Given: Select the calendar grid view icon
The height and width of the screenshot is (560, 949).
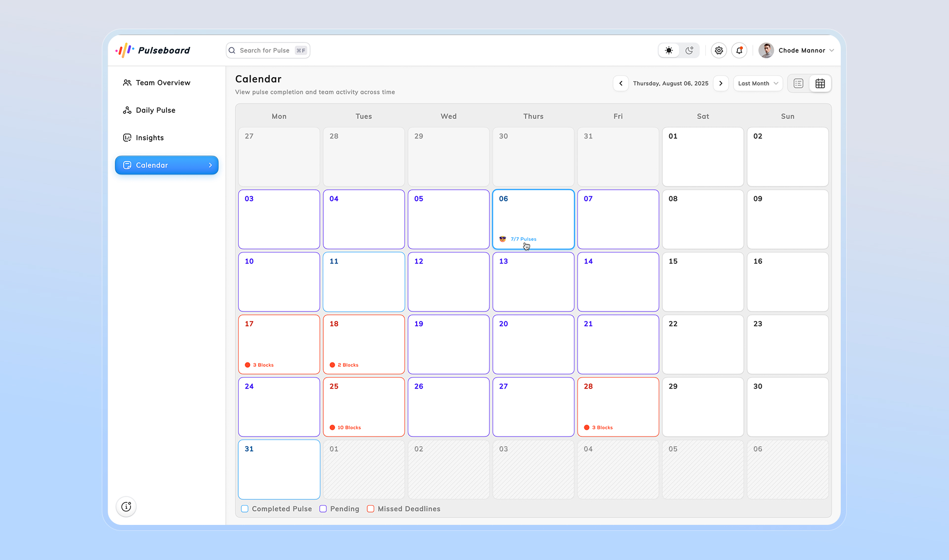Looking at the screenshot, I should (x=820, y=83).
